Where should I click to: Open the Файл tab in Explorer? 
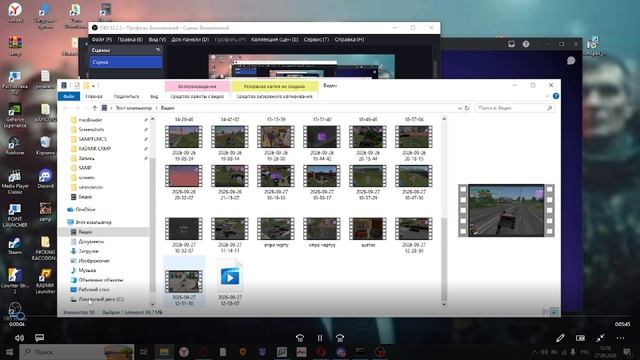click(x=69, y=96)
